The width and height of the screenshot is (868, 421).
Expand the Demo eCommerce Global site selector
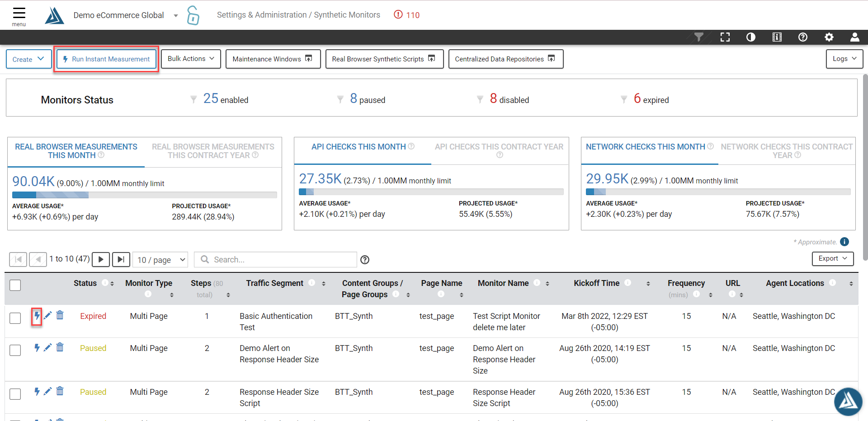point(176,16)
